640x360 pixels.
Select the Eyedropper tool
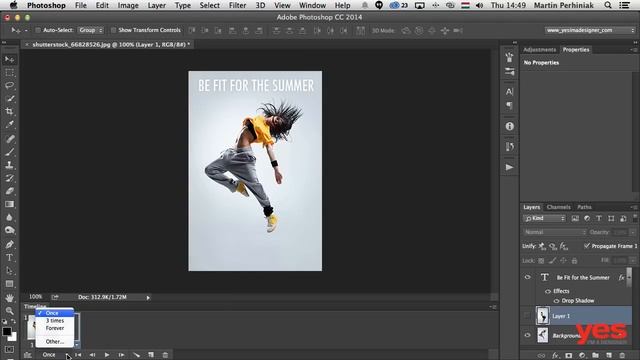(9, 124)
